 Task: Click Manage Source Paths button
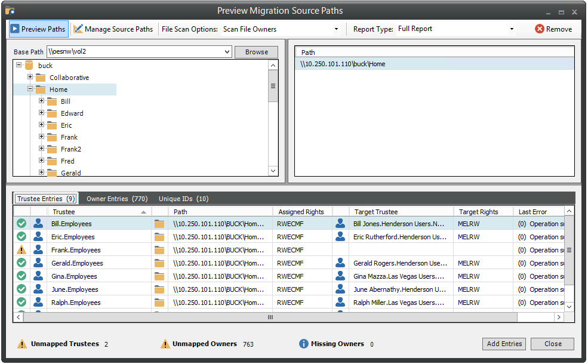click(x=113, y=29)
